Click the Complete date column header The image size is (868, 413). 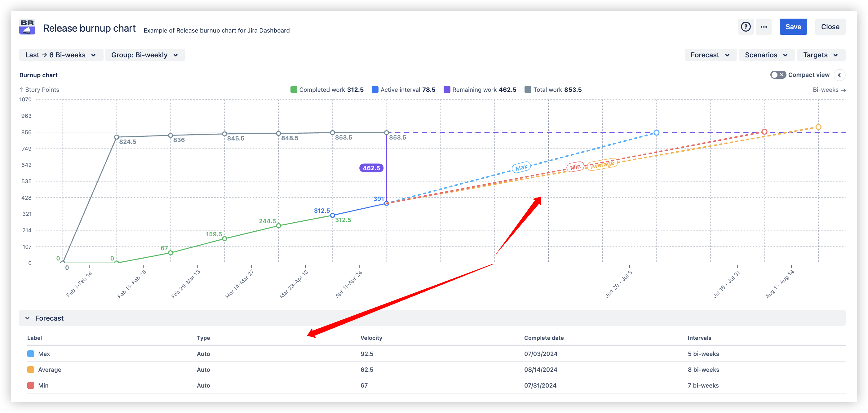point(543,338)
